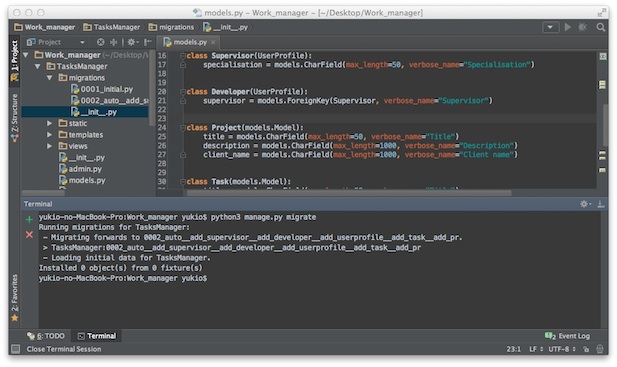The image size is (617, 367).
Task: Click the first yellow warning stripe marker
Action: pos(602,85)
